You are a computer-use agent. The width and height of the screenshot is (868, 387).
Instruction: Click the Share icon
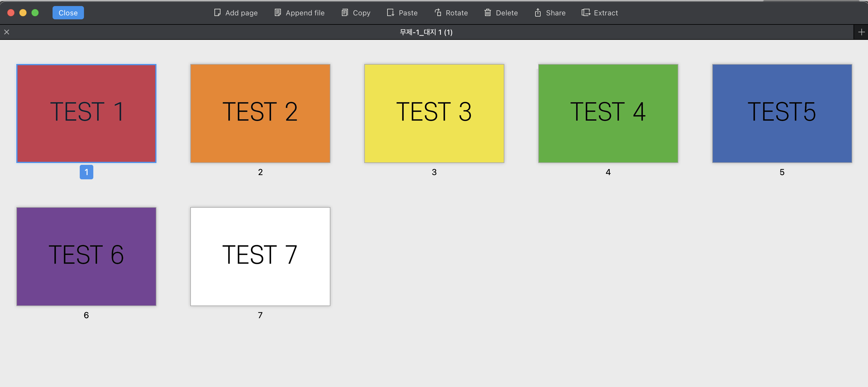point(538,13)
